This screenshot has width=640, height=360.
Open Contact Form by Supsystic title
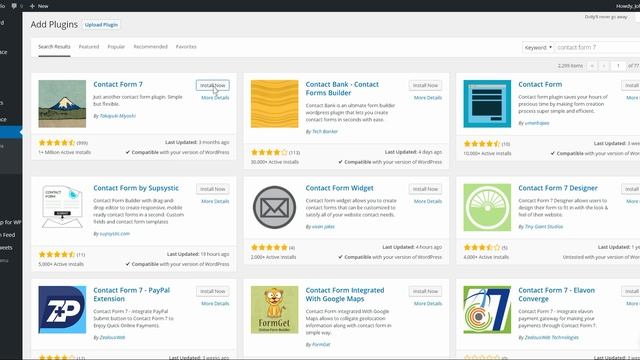click(x=136, y=188)
